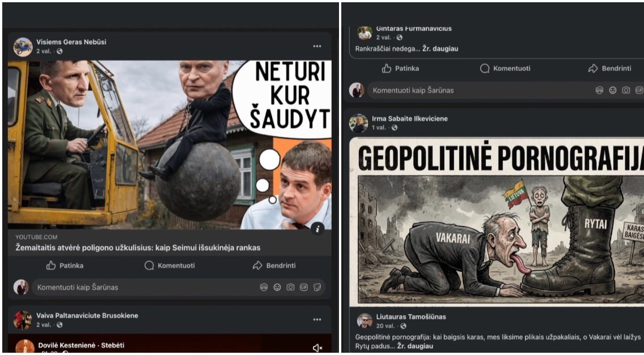This screenshot has width=644, height=355.
Task: Open Žemaitaitis poligono YouTube link title
Action: tap(138, 248)
